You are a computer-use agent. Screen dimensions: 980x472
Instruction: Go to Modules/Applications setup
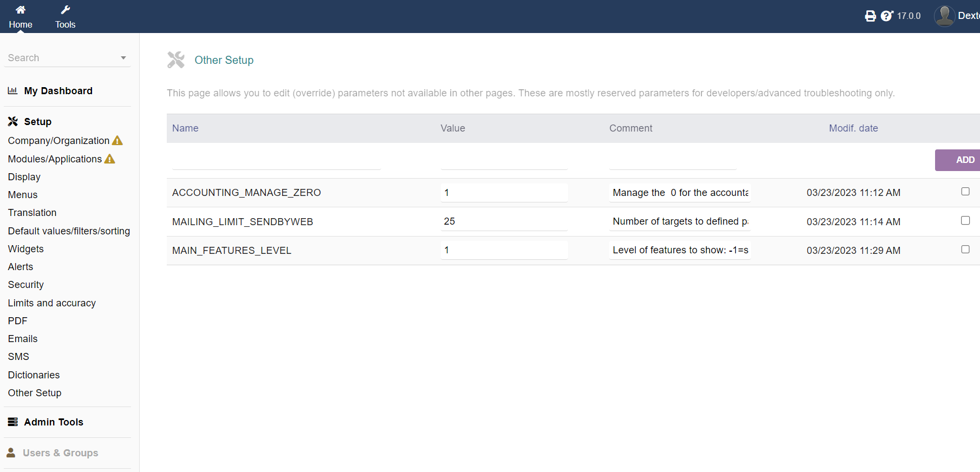tap(55, 159)
